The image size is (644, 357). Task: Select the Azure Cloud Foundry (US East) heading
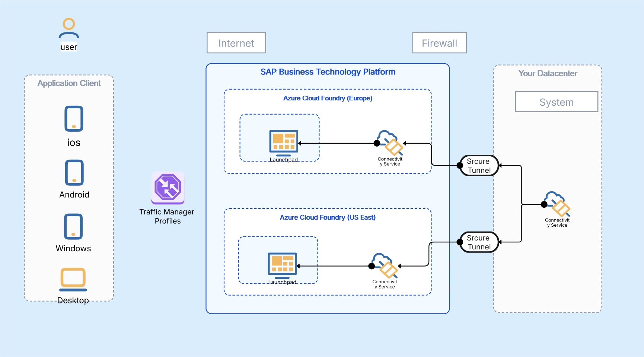pyautogui.click(x=328, y=217)
